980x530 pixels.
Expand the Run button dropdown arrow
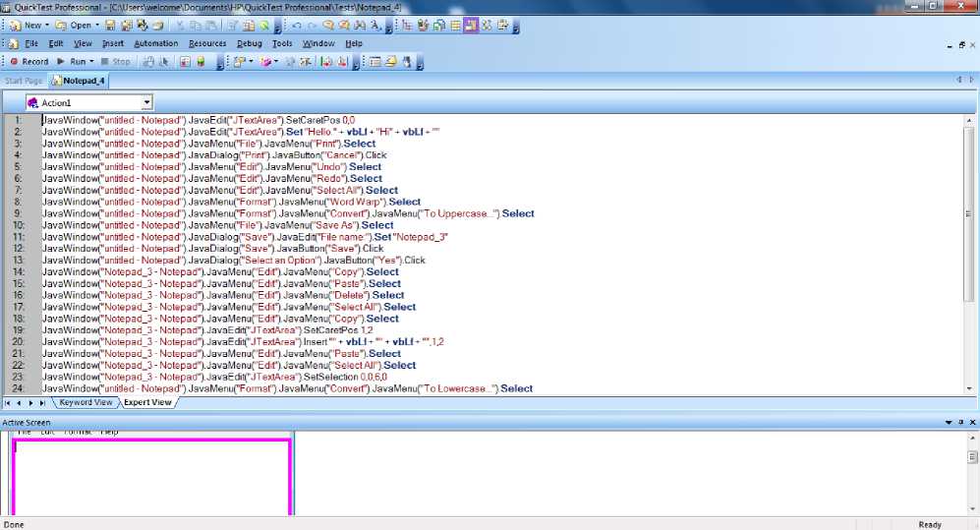pyautogui.click(x=90, y=61)
